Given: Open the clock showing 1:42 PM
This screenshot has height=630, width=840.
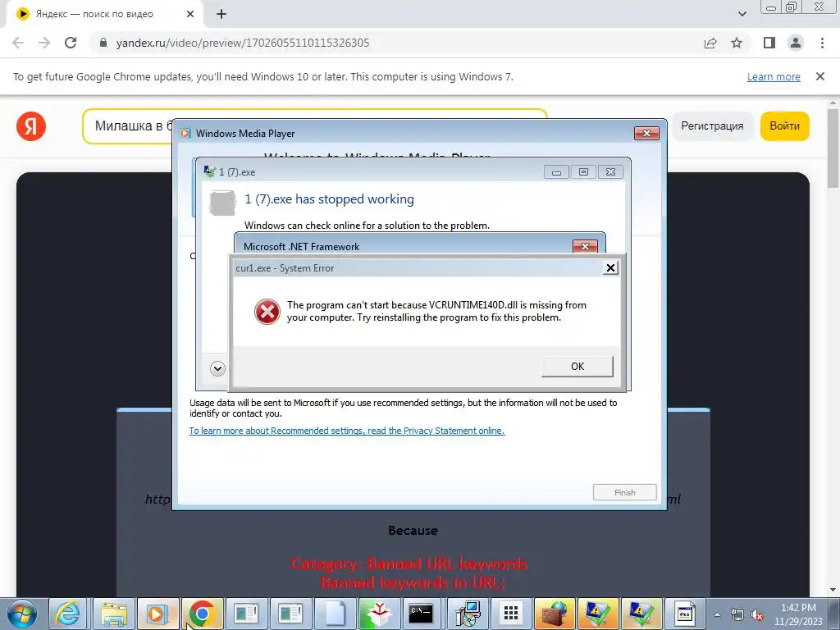Looking at the screenshot, I should tap(798, 614).
